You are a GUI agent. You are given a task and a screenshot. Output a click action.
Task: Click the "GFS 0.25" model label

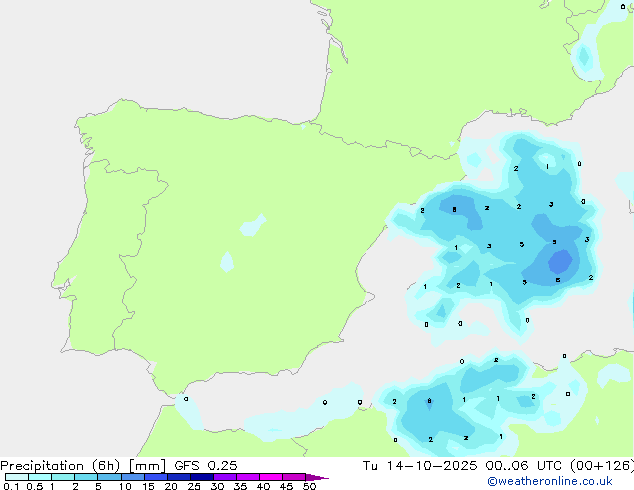[206, 466]
